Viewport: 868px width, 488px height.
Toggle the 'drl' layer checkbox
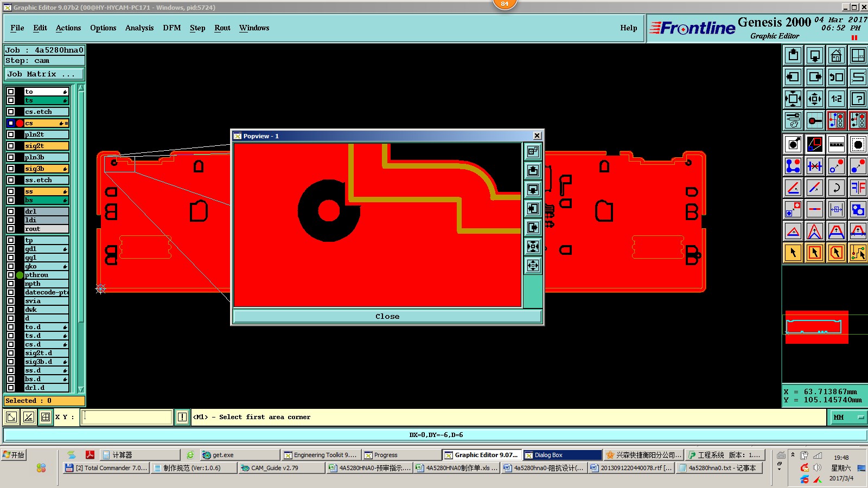pos(11,211)
